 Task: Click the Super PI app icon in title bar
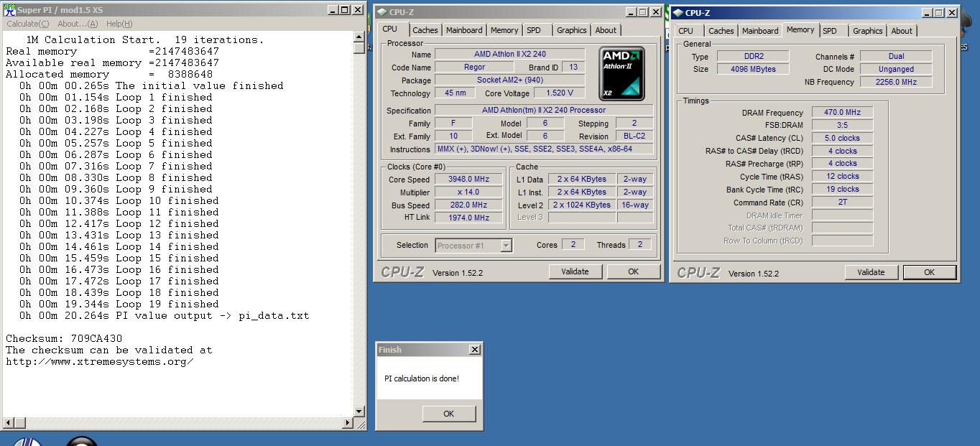(9, 10)
